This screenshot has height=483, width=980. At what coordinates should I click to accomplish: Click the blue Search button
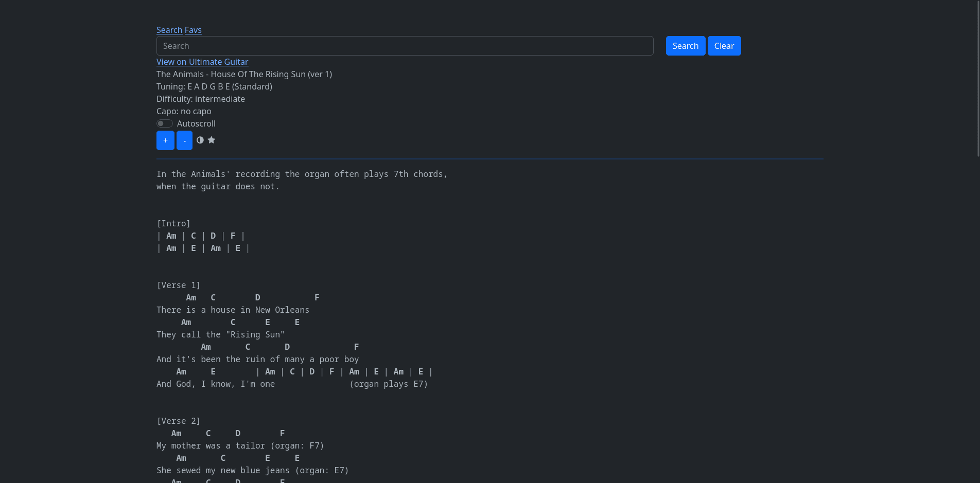[686, 46]
